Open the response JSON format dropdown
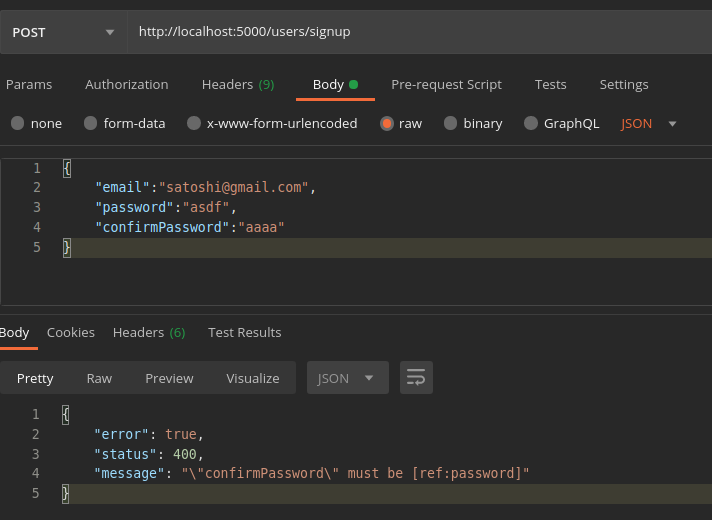This screenshot has height=520, width=712. click(345, 378)
